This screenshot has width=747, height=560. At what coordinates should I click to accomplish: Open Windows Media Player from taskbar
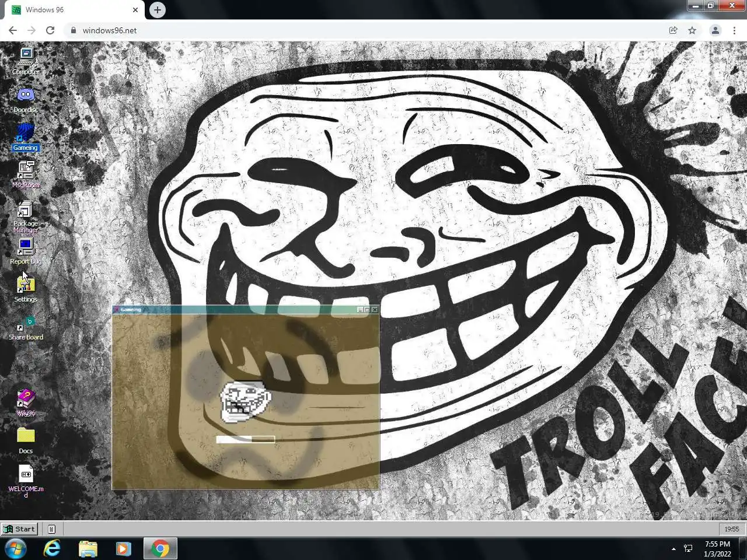pyautogui.click(x=124, y=548)
